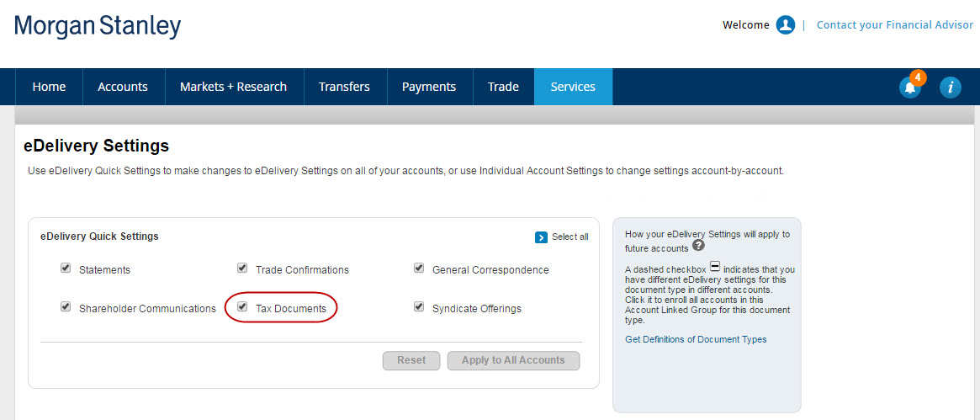Click the Morgan Stanley logo
This screenshot has width=980, height=420.
coord(98,26)
